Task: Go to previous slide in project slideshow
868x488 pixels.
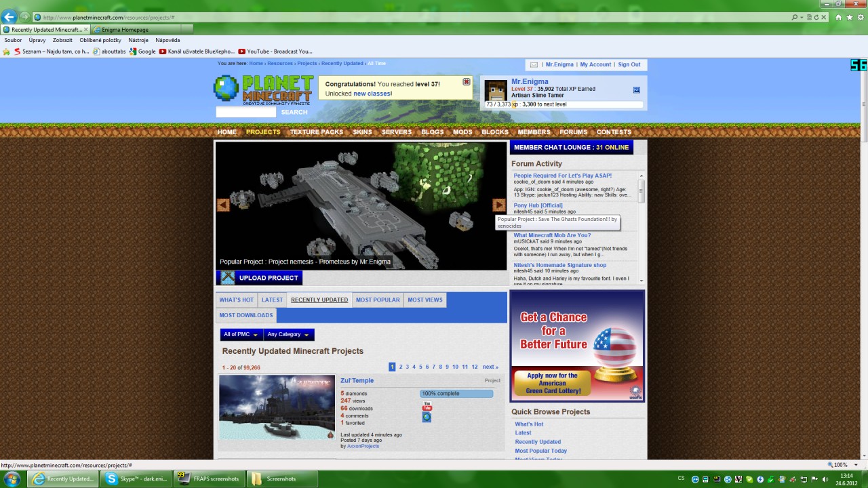Action: (x=223, y=205)
